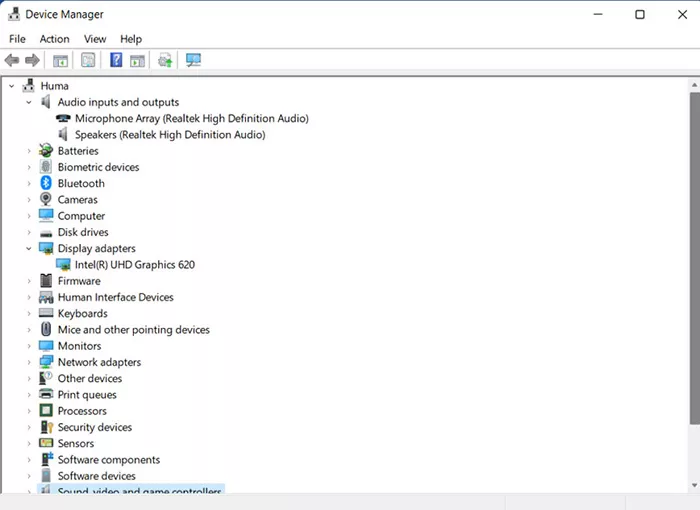Click the vertical scrollbar thumb
Image resolution: width=700 pixels, height=510 pixels.
[x=695, y=258]
